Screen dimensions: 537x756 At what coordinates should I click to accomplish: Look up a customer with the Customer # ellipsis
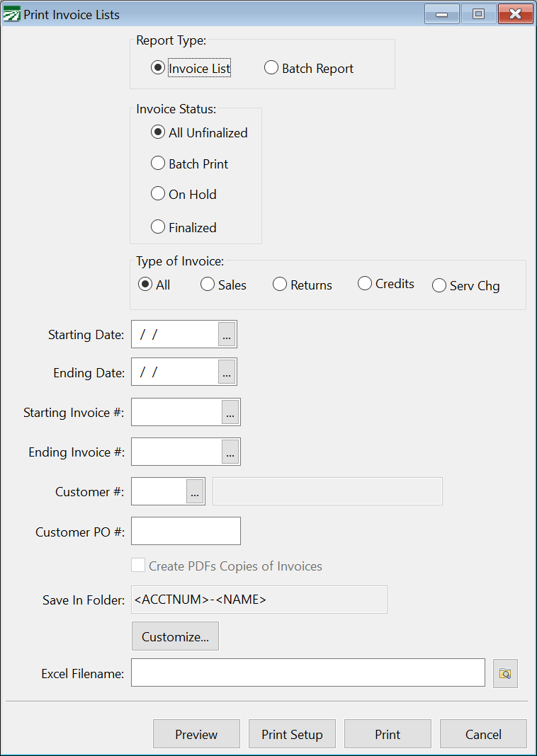click(x=195, y=491)
